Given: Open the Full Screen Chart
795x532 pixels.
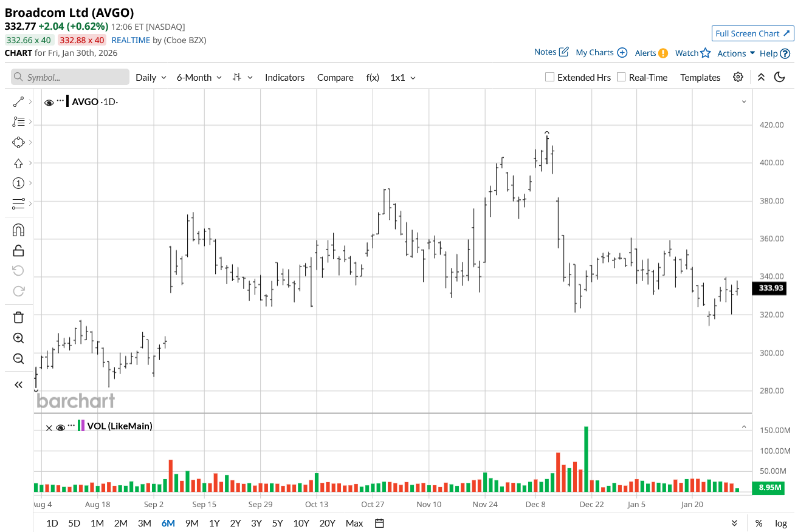Looking at the screenshot, I should pos(752,33).
